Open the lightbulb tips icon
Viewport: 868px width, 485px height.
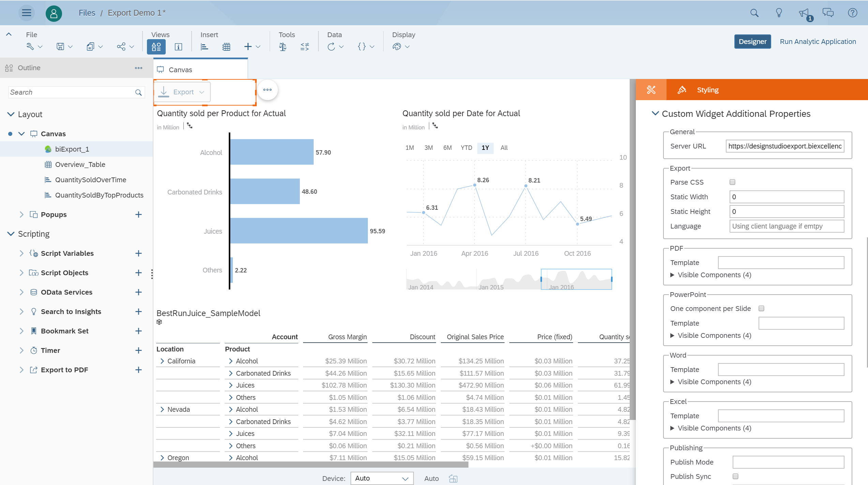(x=779, y=13)
